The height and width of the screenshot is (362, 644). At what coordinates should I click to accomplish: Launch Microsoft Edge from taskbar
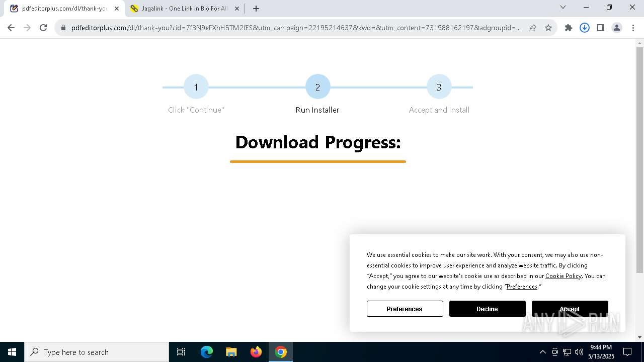[207, 352]
